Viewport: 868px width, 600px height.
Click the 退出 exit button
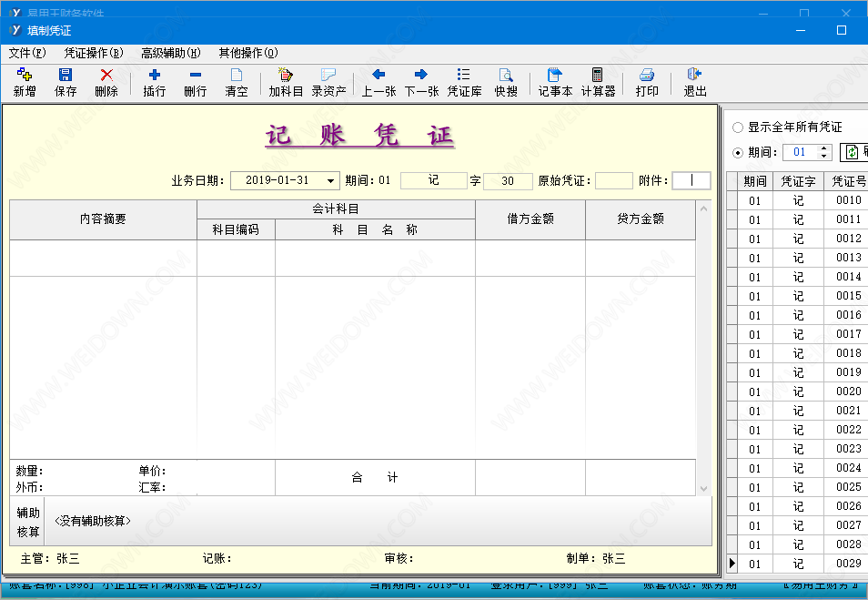695,82
